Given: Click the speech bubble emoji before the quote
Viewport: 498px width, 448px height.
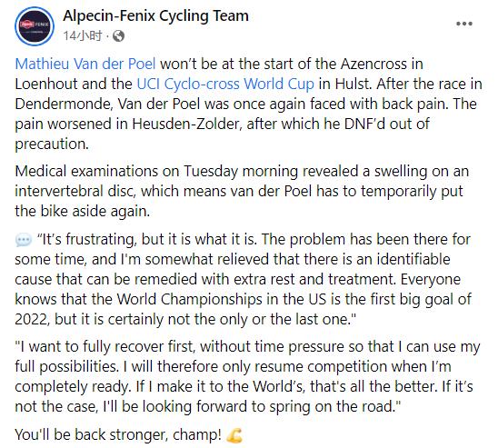Looking at the screenshot, I should click(x=24, y=240).
